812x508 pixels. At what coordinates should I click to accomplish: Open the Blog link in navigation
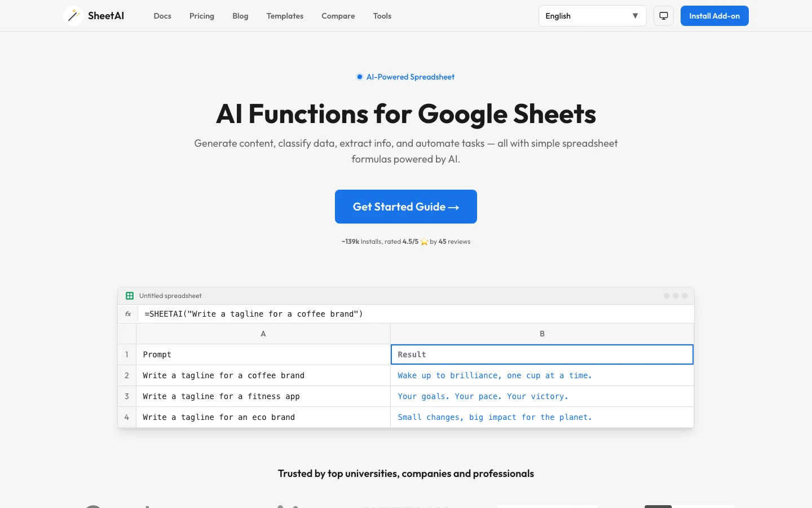click(x=240, y=16)
